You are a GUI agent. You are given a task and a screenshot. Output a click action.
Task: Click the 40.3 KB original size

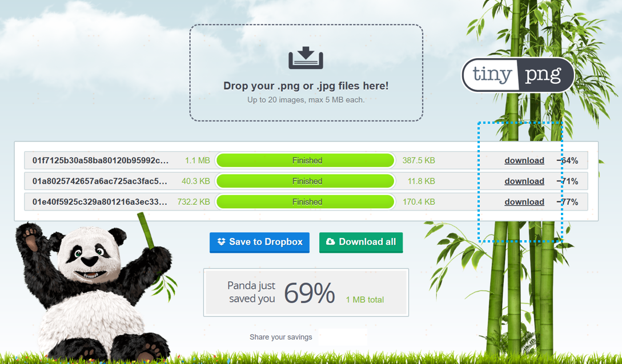point(195,181)
